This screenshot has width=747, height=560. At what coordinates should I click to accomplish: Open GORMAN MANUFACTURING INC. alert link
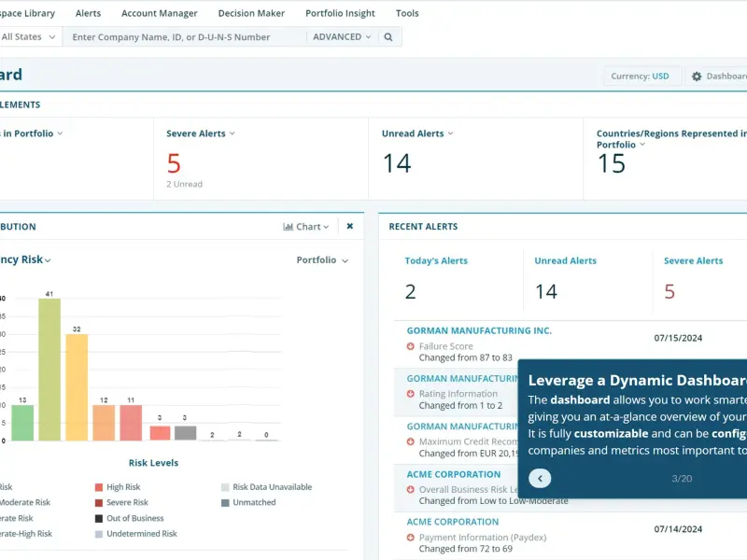click(479, 330)
